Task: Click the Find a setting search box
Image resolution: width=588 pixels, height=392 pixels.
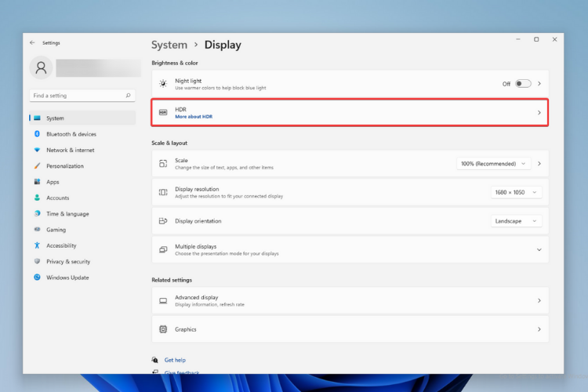Action: click(78, 96)
